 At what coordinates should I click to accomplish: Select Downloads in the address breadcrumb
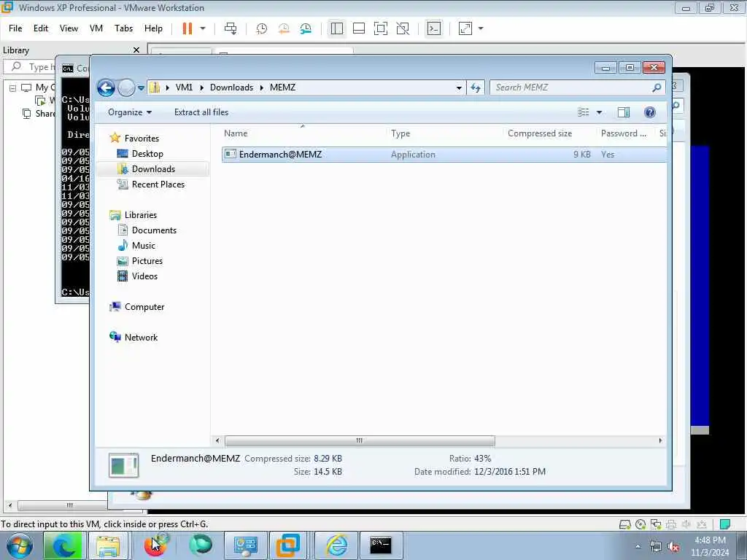pyautogui.click(x=231, y=87)
